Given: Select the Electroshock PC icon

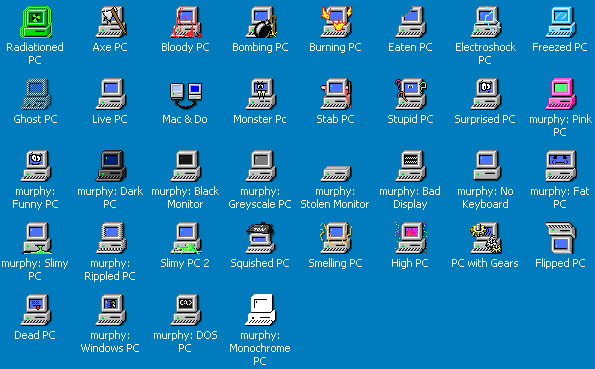Looking at the screenshot, I should [486, 22].
